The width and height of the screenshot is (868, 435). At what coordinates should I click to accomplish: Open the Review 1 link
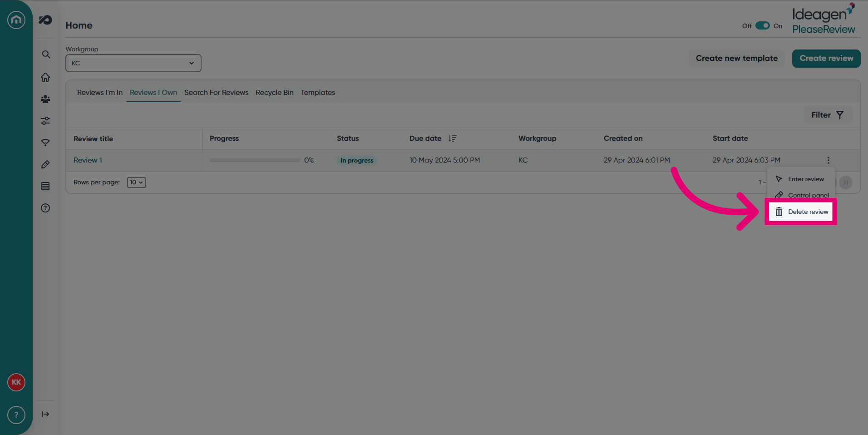click(88, 160)
